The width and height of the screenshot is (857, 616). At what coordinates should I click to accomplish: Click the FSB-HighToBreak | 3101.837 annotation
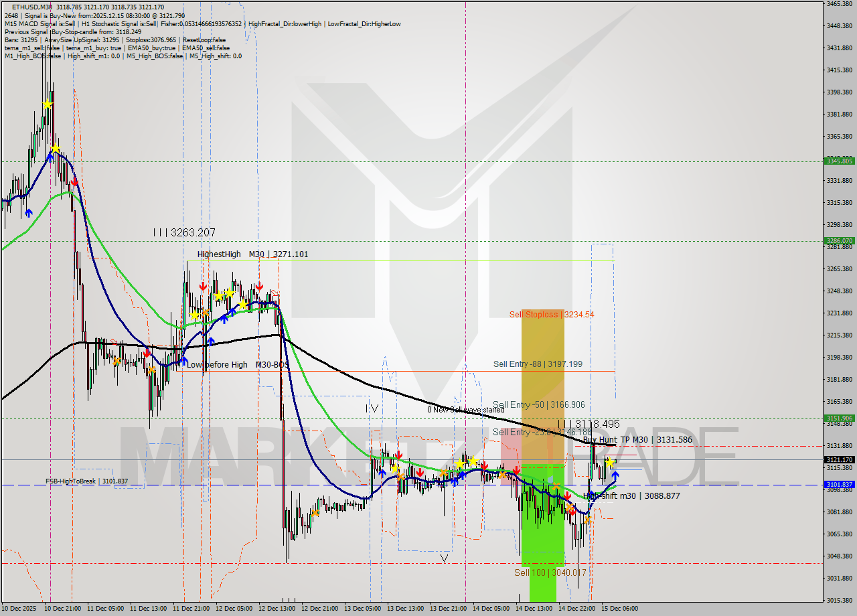(88, 481)
